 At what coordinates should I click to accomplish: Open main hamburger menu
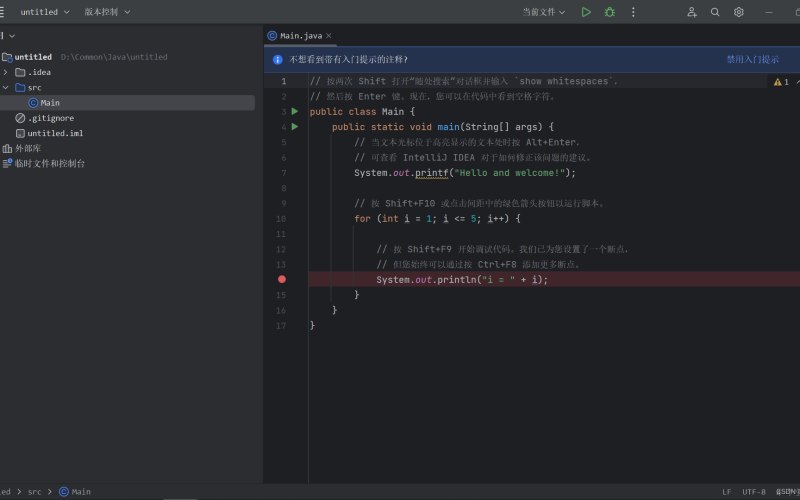[2, 12]
